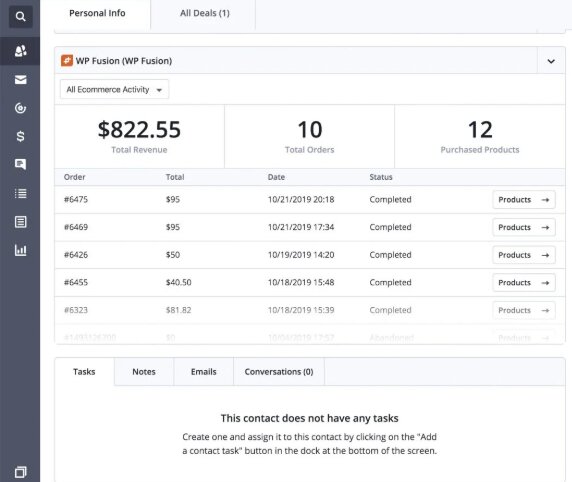
Task: Click date 10/19/2019 14:20
Action: point(301,255)
